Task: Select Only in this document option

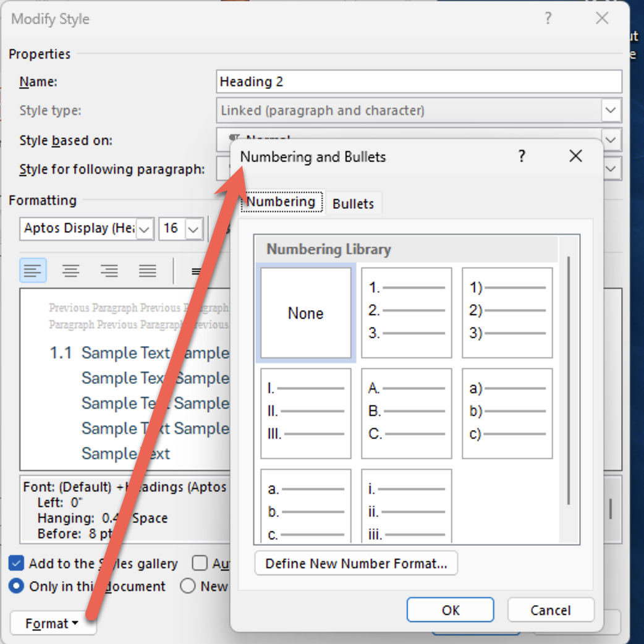Action: coord(17,586)
